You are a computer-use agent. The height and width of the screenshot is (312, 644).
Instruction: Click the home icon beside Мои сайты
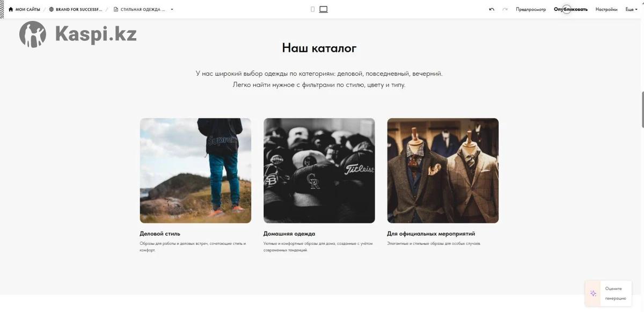(x=11, y=9)
